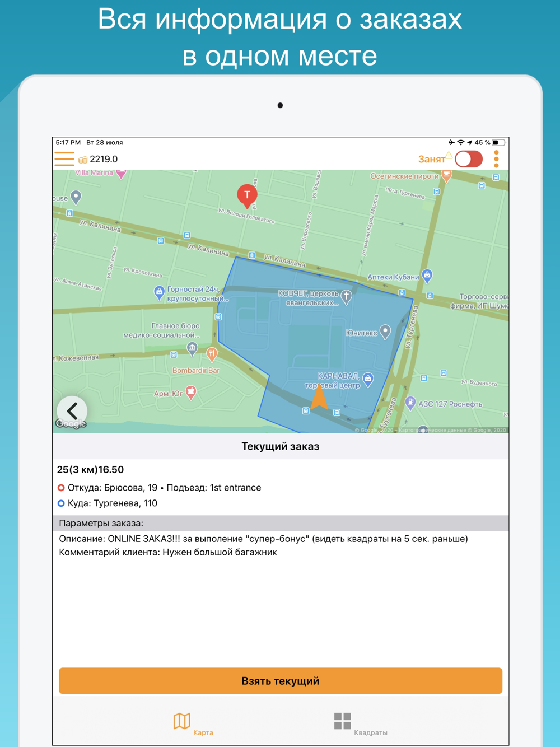560x747 pixels.
Task: Tap the КОВЧЕГ church pin
Action: (347, 297)
